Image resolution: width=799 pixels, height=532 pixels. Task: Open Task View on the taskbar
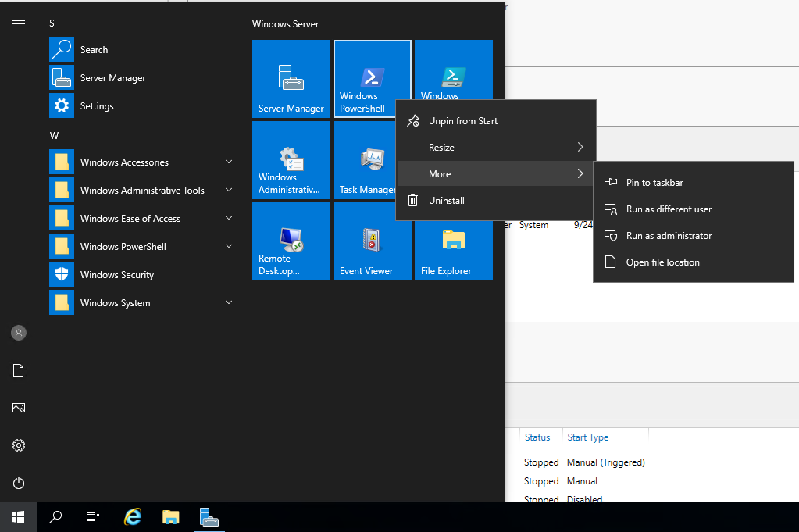tap(93, 516)
